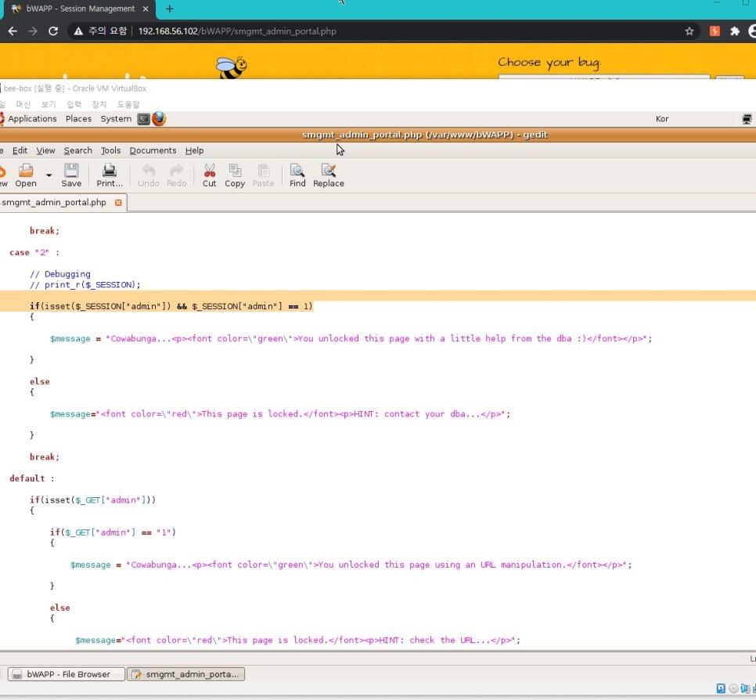Click the highlighted if(isset($_SESSION["admin"]) line
Viewport: 756px width, 700px height.
171,306
